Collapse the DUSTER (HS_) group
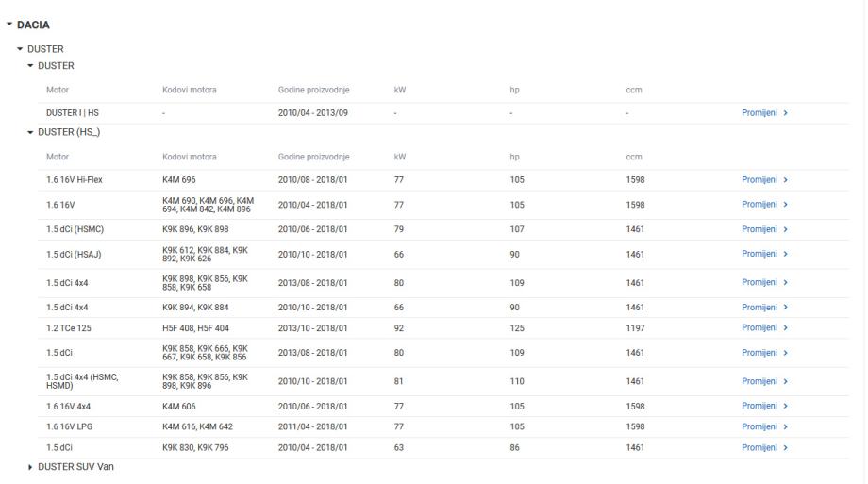The width and height of the screenshot is (868, 484). [x=30, y=132]
